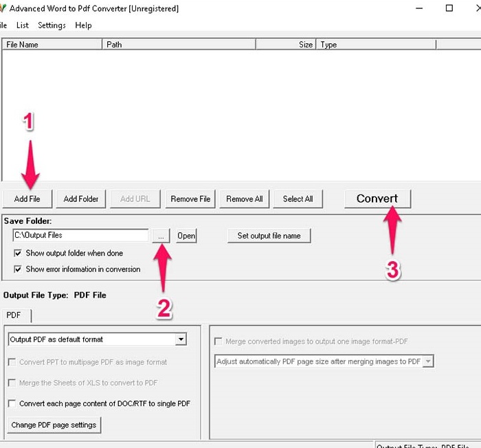Sort list by Path column header
This screenshot has width=481, height=448.
(x=179, y=45)
